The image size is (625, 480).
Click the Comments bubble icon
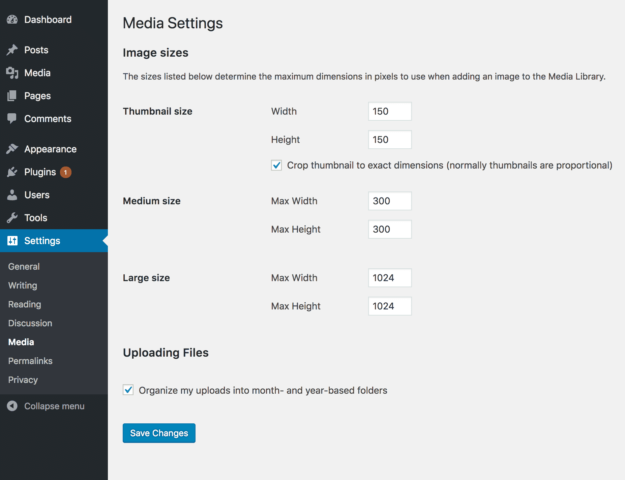(12, 119)
